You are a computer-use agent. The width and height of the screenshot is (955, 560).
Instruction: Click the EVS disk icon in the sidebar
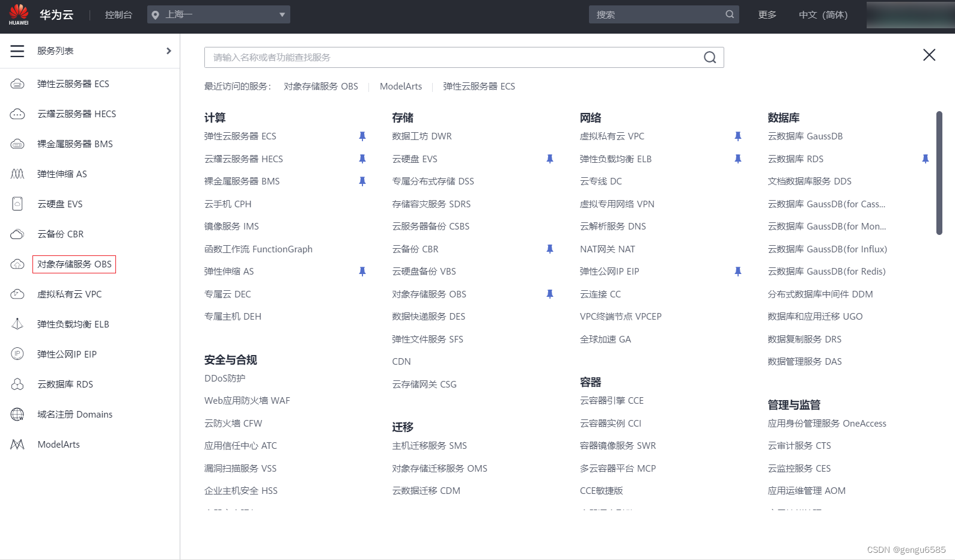point(17,204)
